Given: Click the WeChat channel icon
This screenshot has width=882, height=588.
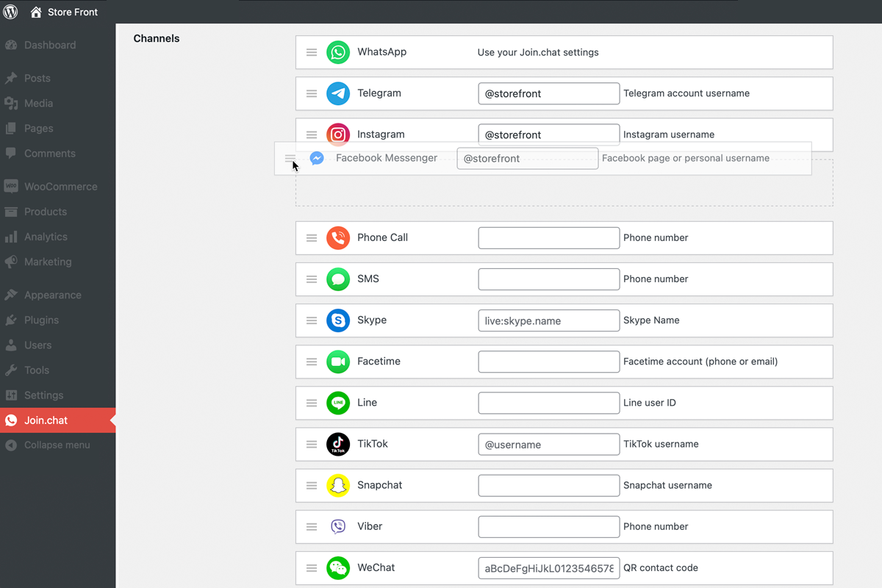Looking at the screenshot, I should [x=338, y=567].
